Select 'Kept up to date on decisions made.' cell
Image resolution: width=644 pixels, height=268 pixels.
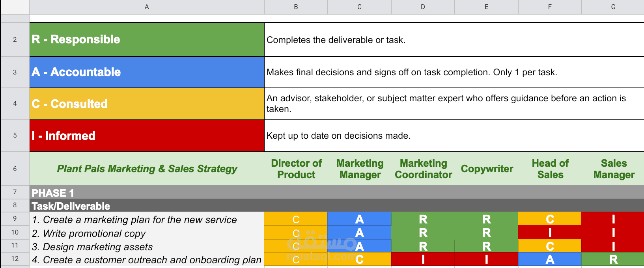click(454, 136)
